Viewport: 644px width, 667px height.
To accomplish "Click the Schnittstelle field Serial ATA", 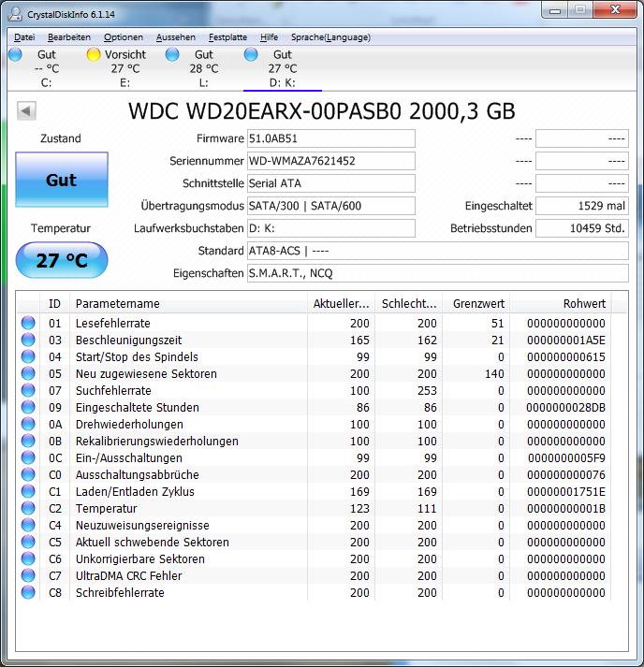I will pyautogui.click(x=331, y=183).
